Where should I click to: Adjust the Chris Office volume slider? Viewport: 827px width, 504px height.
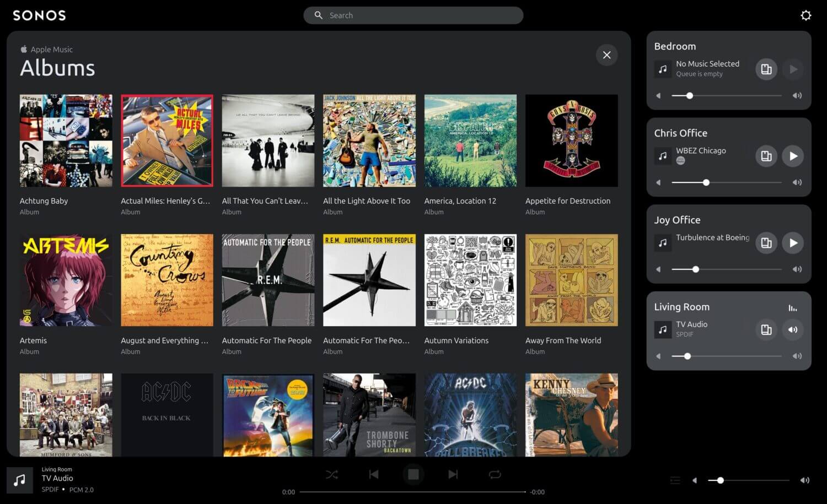(726, 182)
